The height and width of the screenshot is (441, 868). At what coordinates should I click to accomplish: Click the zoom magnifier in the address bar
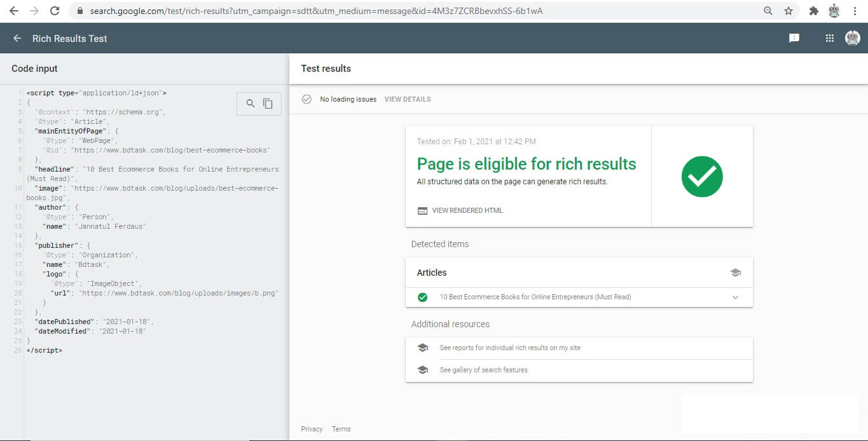coord(768,10)
